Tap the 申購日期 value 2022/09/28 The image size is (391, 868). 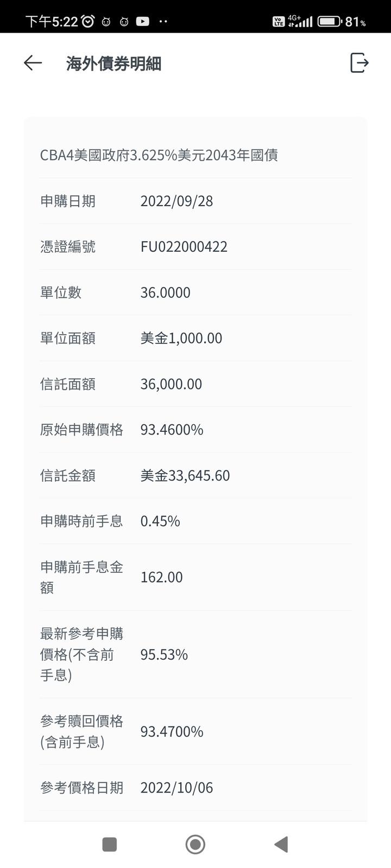(x=176, y=201)
